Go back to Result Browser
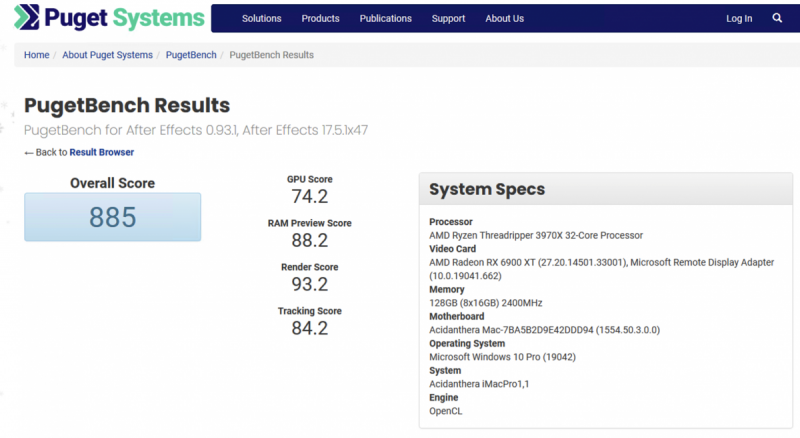Image resolution: width=800 pixels, height=438 pixels. 102,152
